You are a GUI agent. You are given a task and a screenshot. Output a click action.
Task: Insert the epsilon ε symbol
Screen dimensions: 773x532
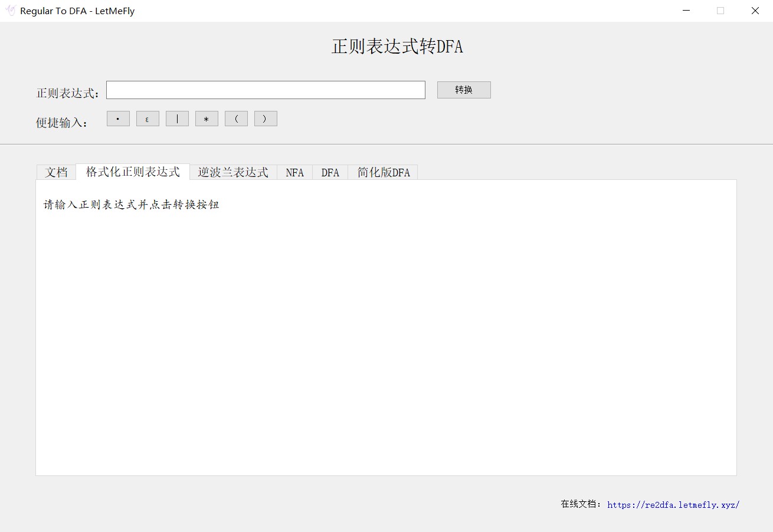pos(148,119)
